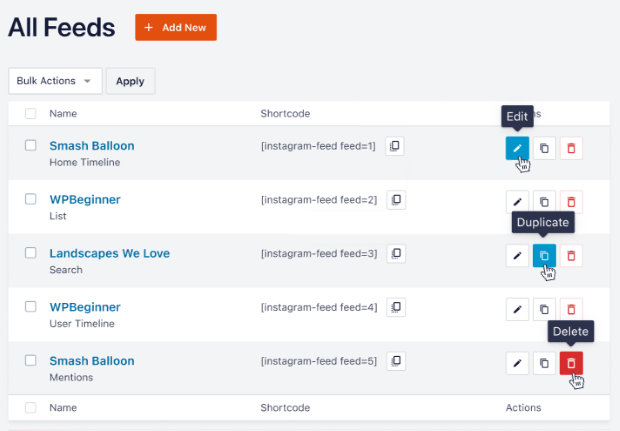
Task: Click the All Feeds page heading
Action: [62, 27]
